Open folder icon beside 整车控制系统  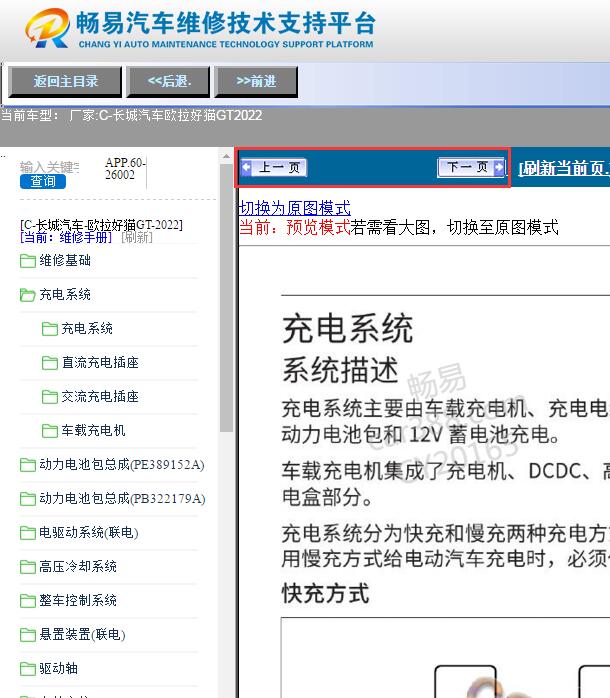(28, 601)
